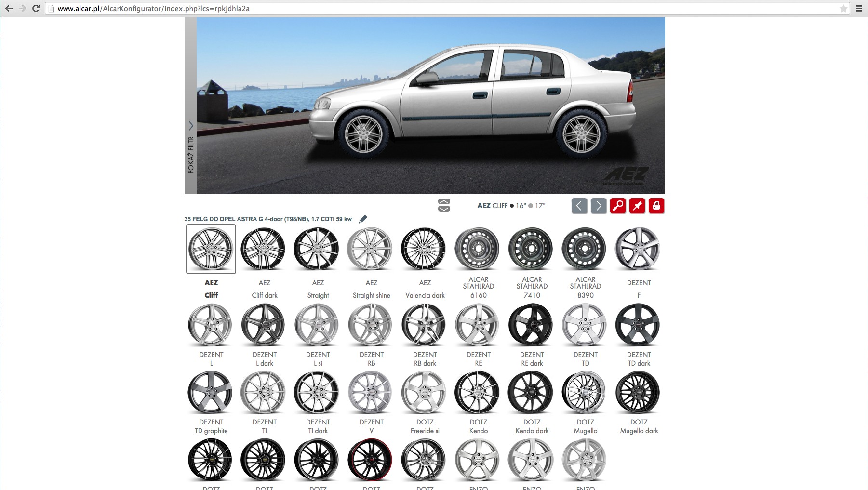Go to next wheel with right arrow
The width and height of the screenshot is (868, 490).
pyautogui.click(x=599, y=206)
